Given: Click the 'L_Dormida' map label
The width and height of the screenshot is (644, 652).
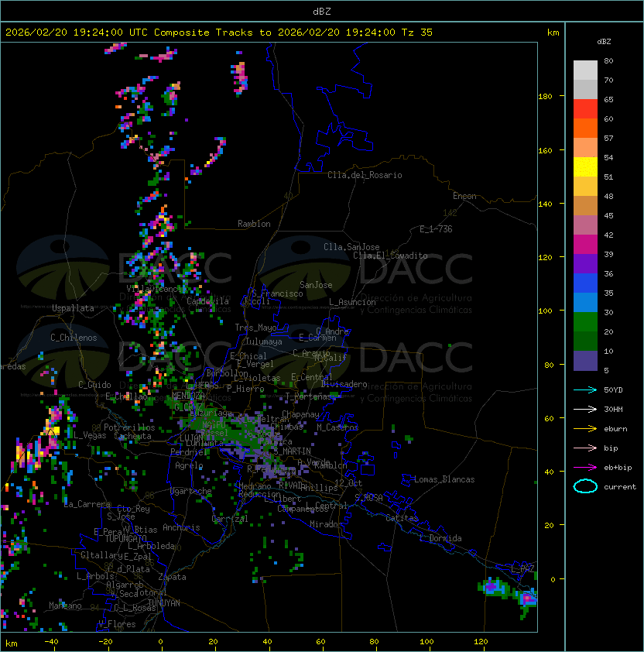Looking at the screenshot, I should [x=440, y=538].
